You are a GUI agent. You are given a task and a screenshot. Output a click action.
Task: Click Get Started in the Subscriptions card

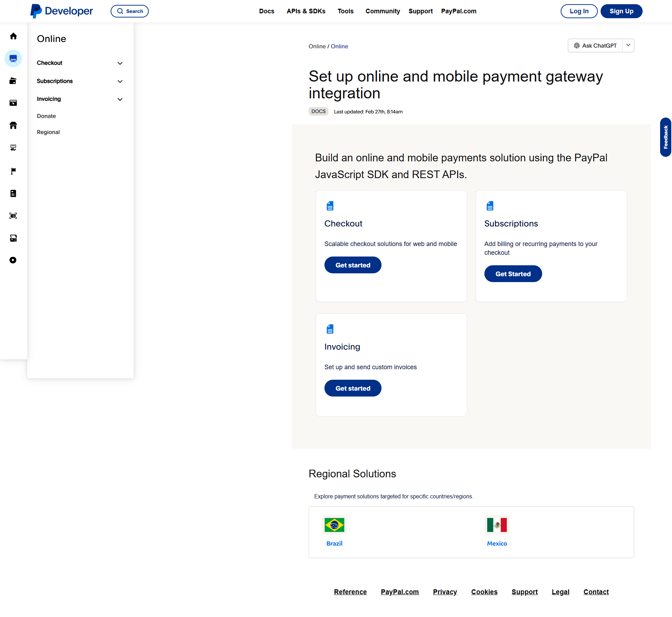pyautogui.click(x=513, y=274)
